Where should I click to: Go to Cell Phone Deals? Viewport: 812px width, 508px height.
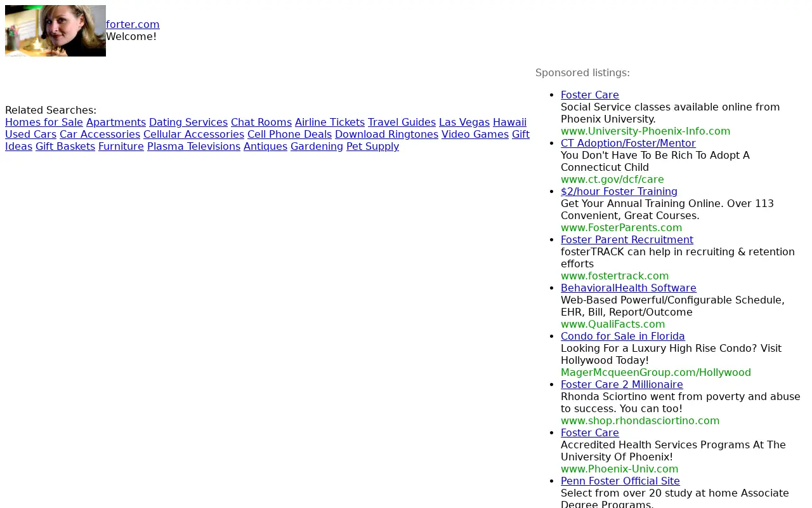click(289, 135)
